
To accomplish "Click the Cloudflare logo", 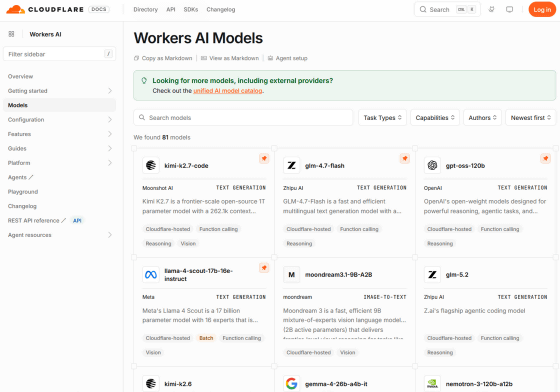I will [45, 9].
